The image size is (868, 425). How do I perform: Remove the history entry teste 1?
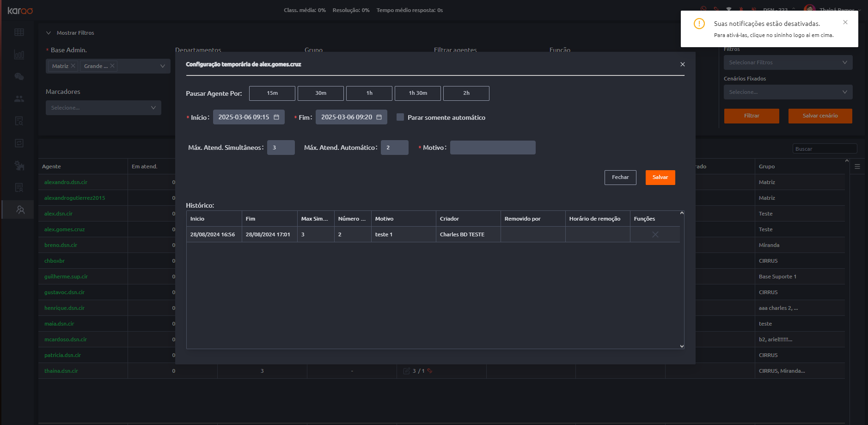pyautogui.click(x=655, y=234)
